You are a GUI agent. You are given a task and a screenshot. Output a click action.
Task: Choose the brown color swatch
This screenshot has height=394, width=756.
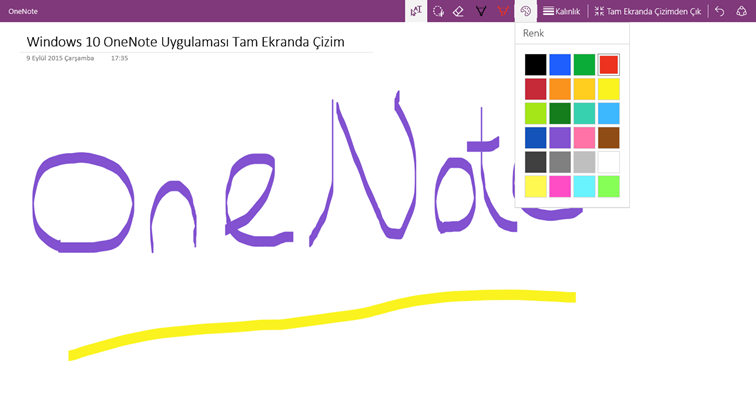608,138
